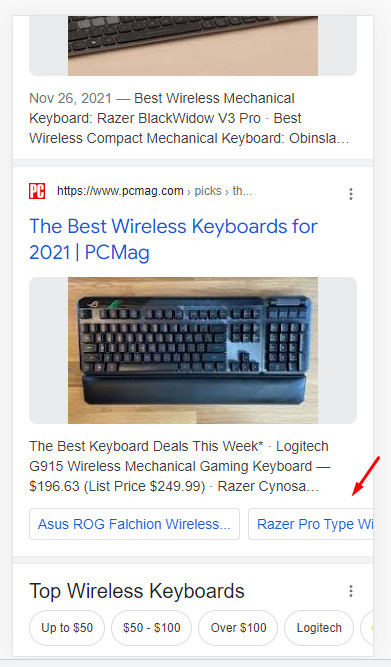Open the three-dot menu beside PCMag result
Screen dimensions: 391x667
pyautogui.click(x=351, y=194)
